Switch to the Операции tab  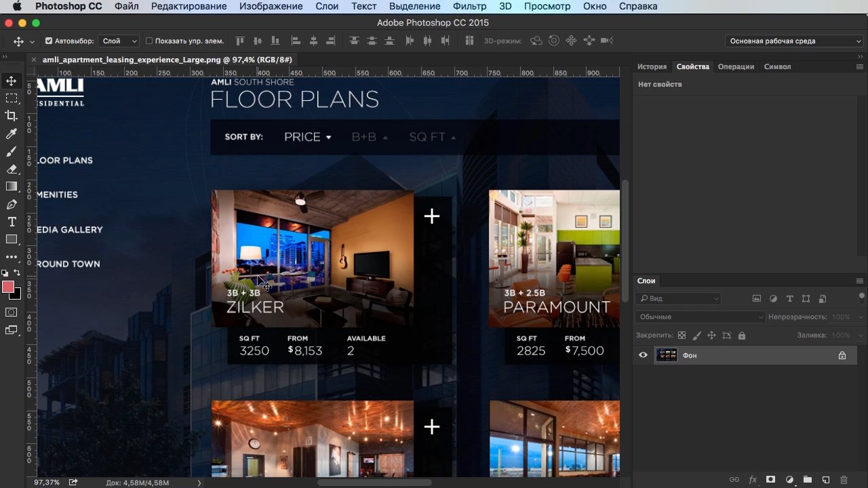(x=736, y=66)
